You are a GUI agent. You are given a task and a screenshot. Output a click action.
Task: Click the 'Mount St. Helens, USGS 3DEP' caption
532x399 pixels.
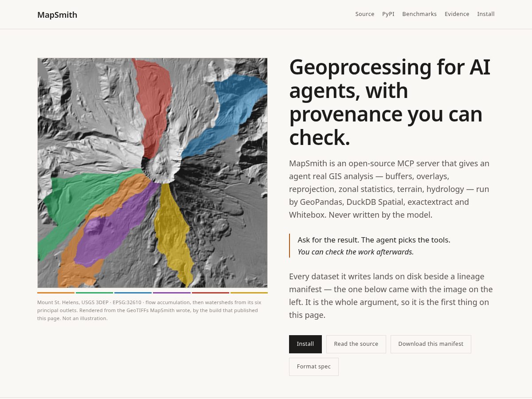(x=153, y=310)
